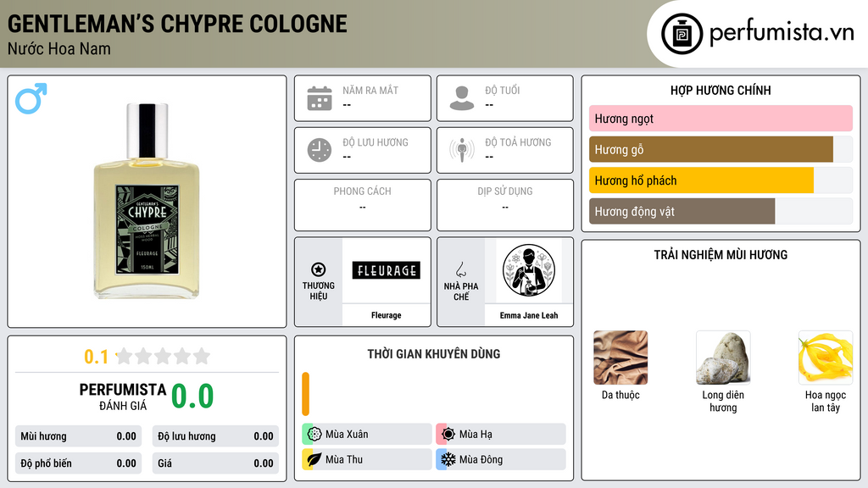Click the Độ toả hương label
Screen dimensions: 868x488
pos(518,142)
